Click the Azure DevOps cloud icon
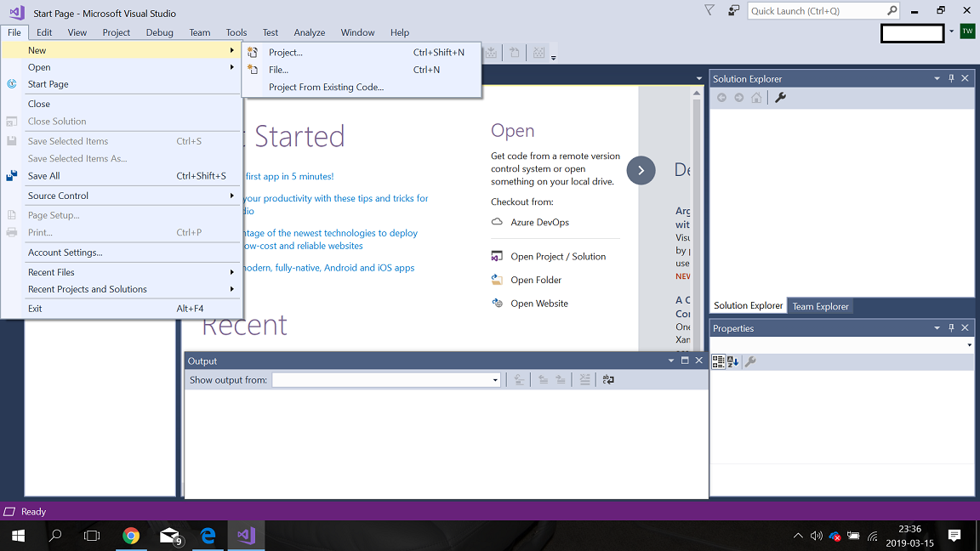 click(497, 222)
